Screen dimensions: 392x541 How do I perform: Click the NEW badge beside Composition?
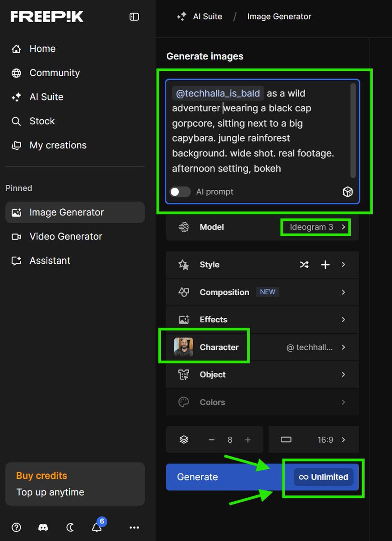click(x=268, y=292)
